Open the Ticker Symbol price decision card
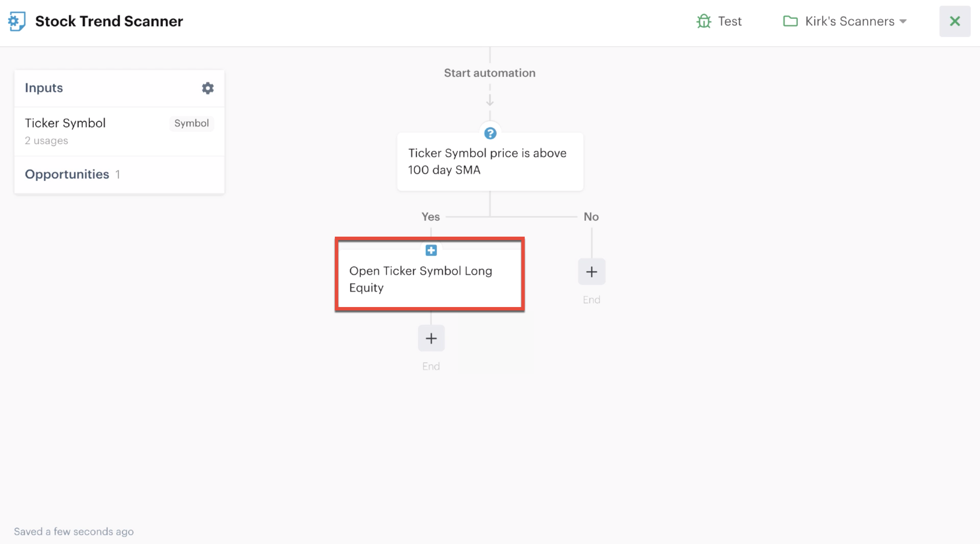 (490, 161)
